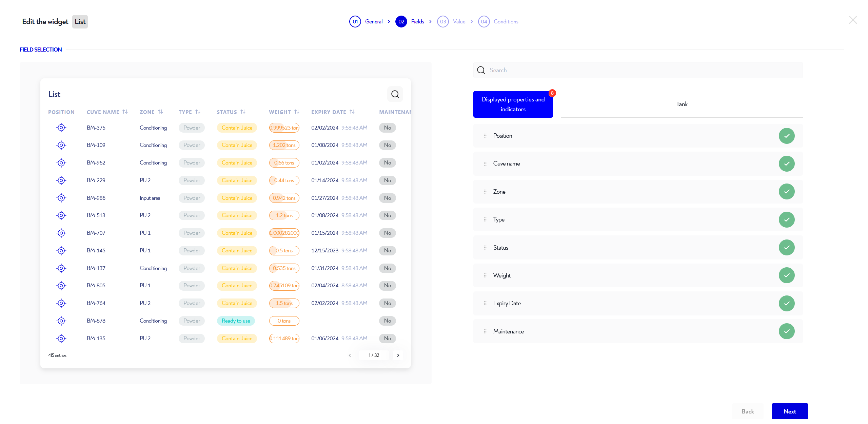
Task: Switch to the Displayed properties and indicators tab
Action: click(513, 104)
